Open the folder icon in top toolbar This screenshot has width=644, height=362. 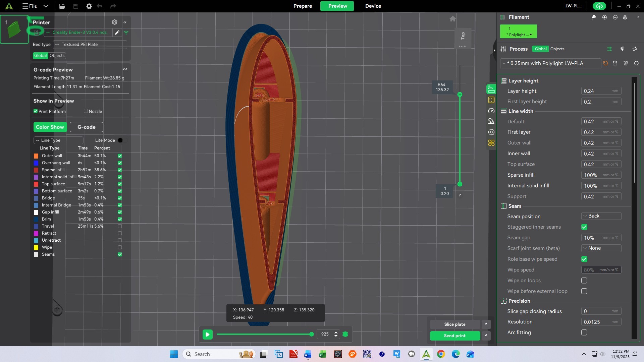(x=62, y=6)
